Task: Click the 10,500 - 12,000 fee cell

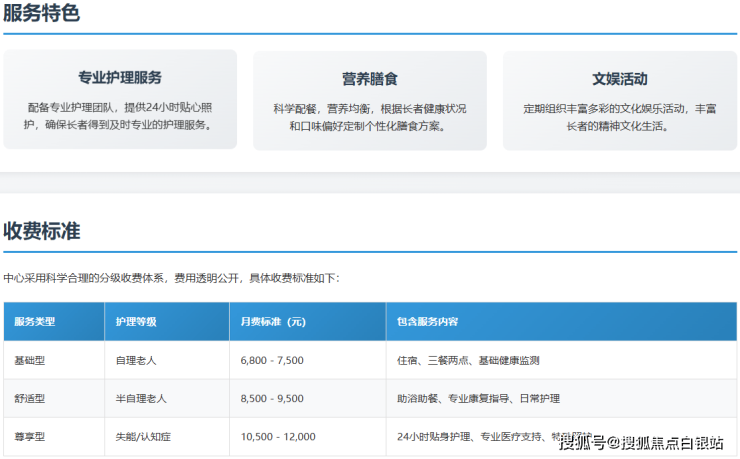Action: click(278, 437)
